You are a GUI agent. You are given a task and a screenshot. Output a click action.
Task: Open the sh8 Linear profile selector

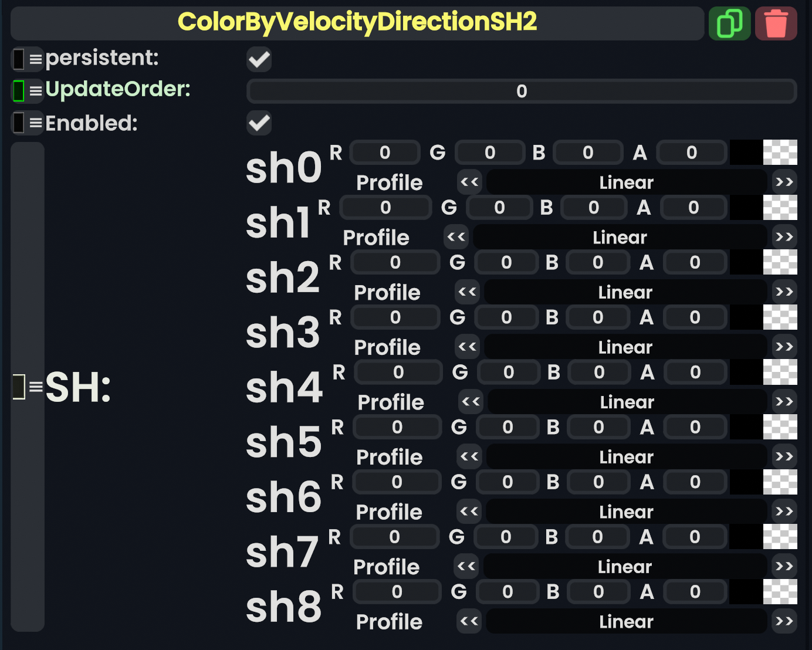[626, 621]
